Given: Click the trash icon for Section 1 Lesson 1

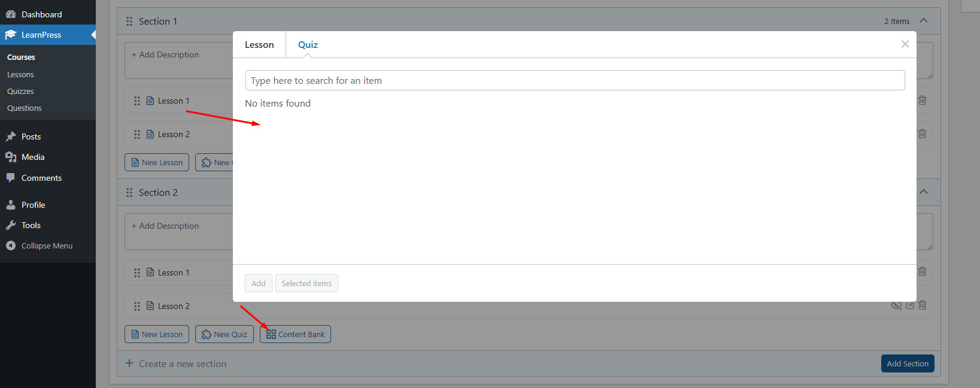Looking at the screenshot, I should (922, 101).
